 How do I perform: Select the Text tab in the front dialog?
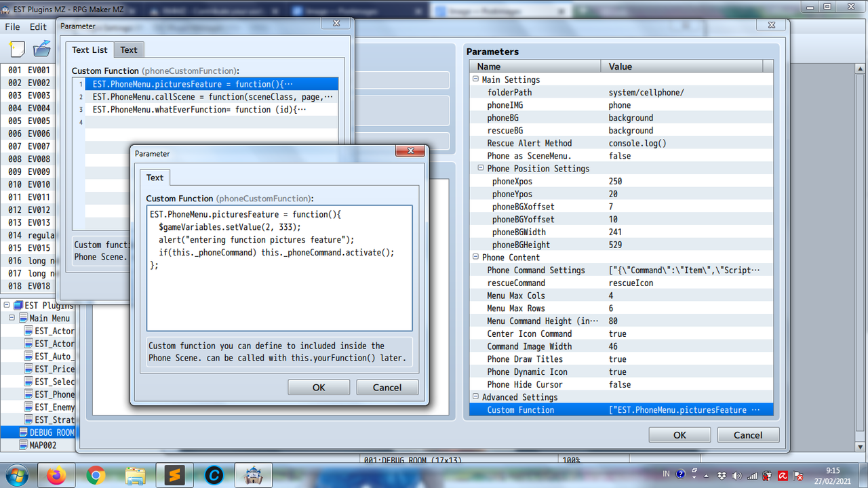coord(155,178)
